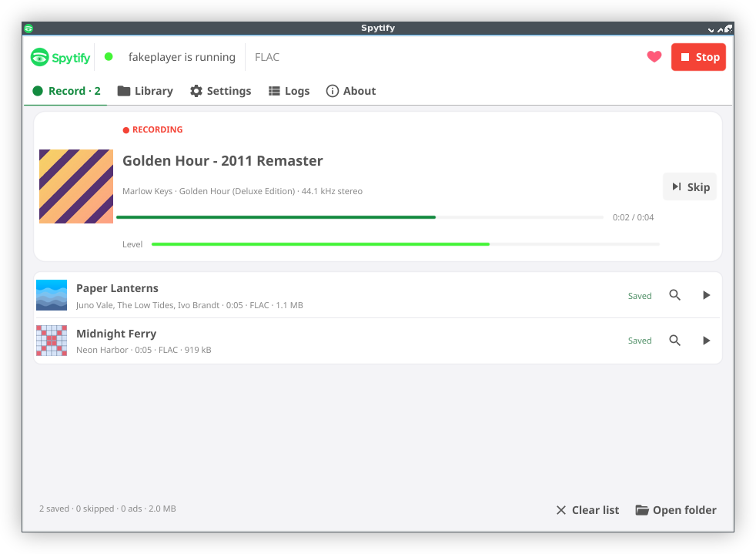Click the Midnight Ferry cover thumbnail
The width and height of the screenshot is (756, 554).
[52, 341]
